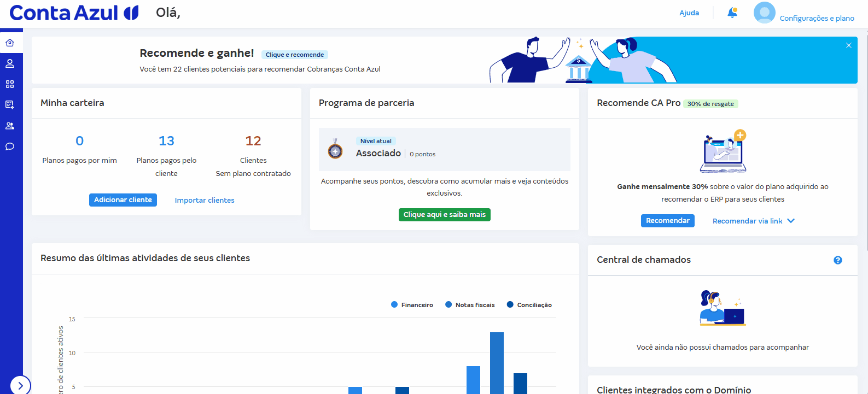Open the single-person icon in sidebar

[10, 63]
